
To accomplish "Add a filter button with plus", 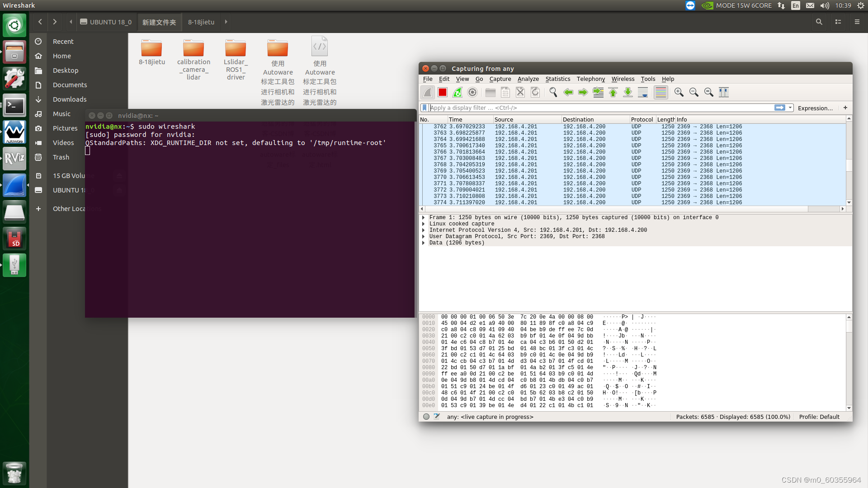I will coord(845,108).
